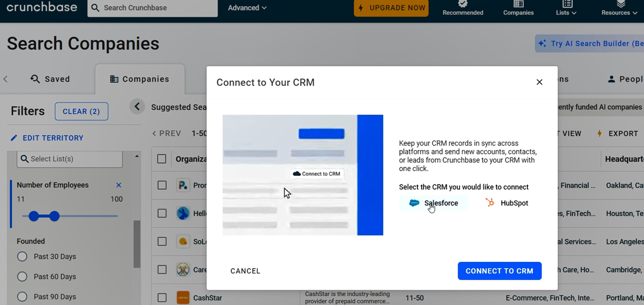The image size is (644, 305).
Task: Toggle the select-all header checkbox
Action: [162, 159]
